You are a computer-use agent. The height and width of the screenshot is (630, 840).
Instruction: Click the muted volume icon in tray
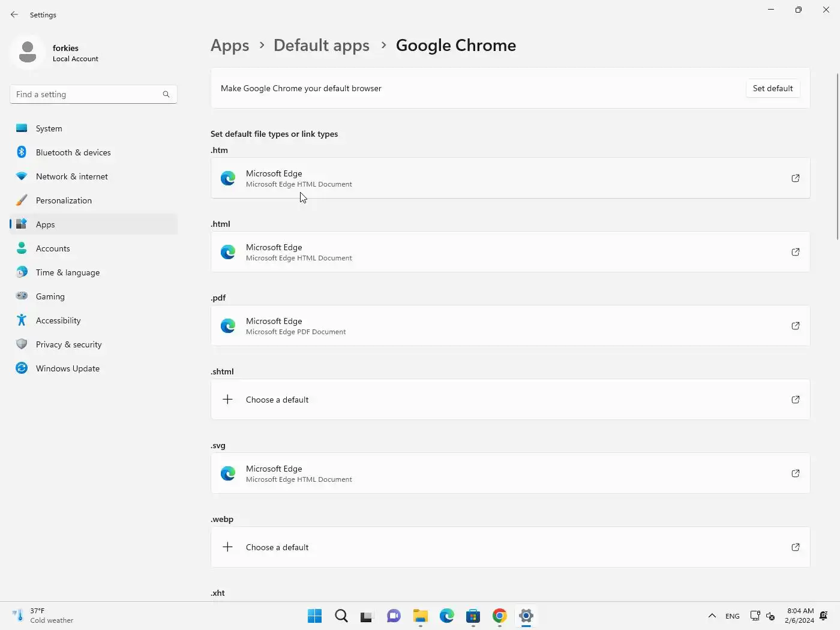coord(770,616)
